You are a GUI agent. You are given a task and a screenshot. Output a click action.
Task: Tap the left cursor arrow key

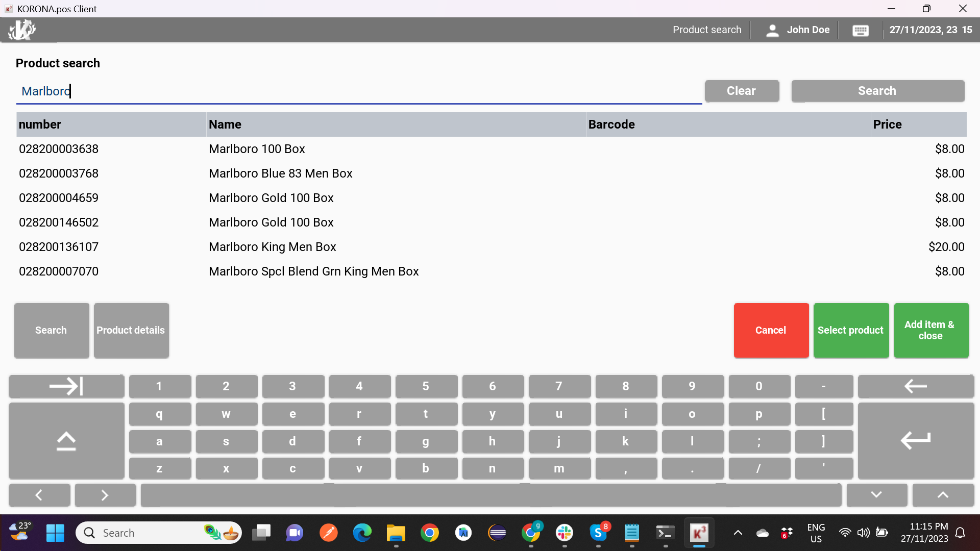(39, 495)
